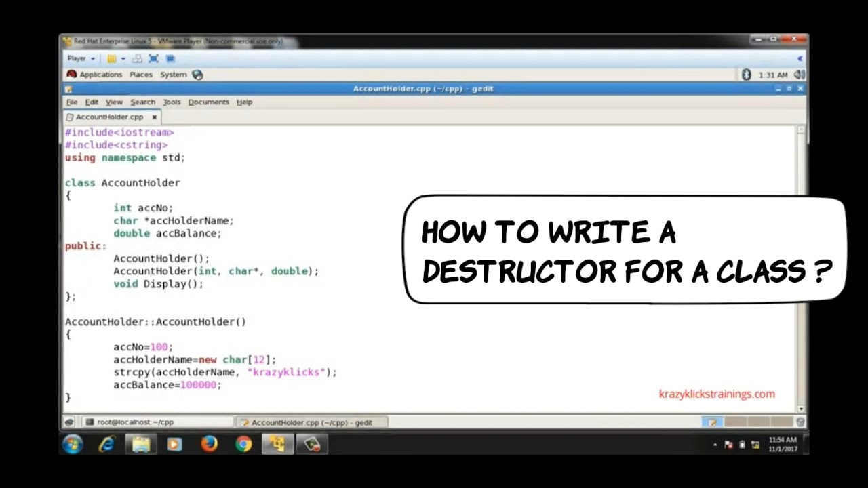Open gedit Help menu
Viewport: 868px width, 488px height.
pyautogui.click(x=244, y=102)
